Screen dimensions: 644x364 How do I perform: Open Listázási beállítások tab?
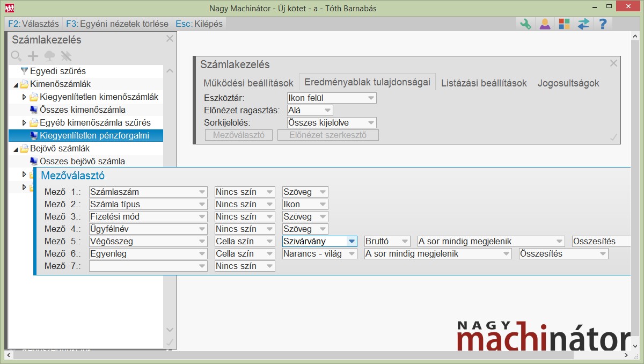(484, 83)
